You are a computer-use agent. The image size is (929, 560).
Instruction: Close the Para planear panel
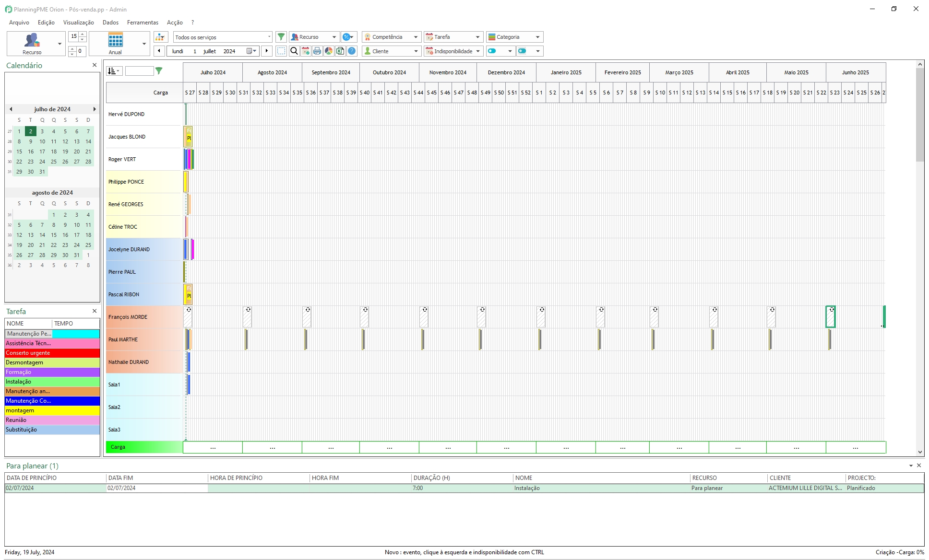[919, 466]
